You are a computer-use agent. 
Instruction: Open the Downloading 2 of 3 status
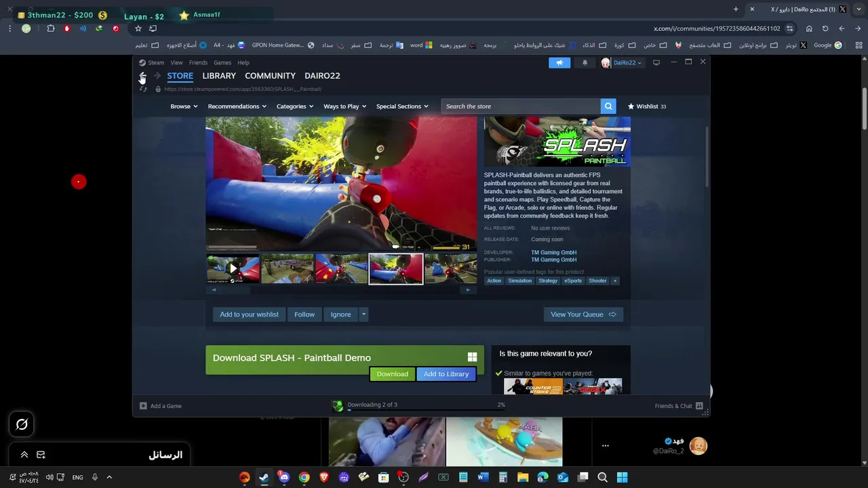372,405
